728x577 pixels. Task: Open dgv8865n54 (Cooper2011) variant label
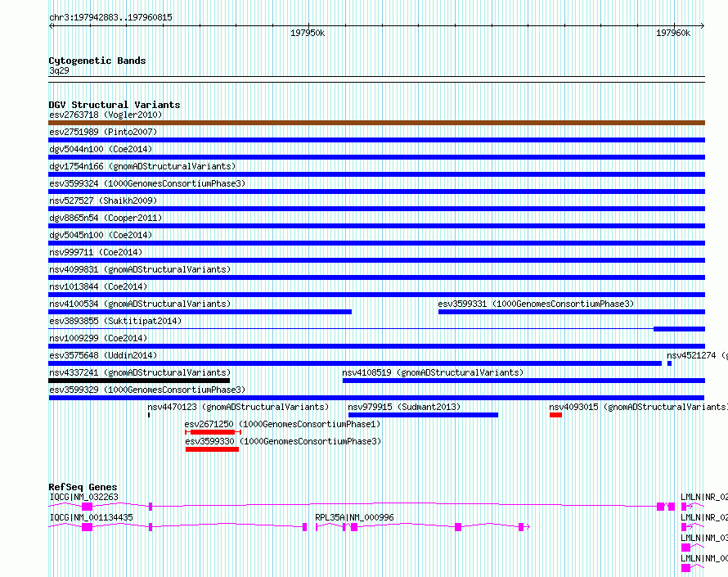click(x=106, y=218)
